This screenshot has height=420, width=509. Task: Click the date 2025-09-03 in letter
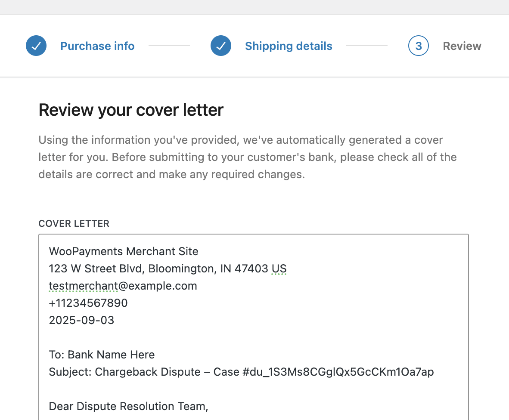(81, 320)
